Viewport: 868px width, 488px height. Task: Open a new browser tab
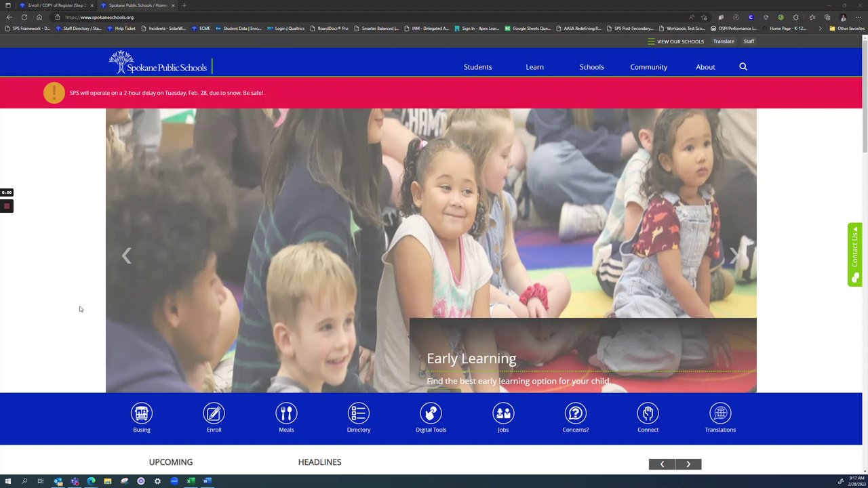[x=184, y=5]
